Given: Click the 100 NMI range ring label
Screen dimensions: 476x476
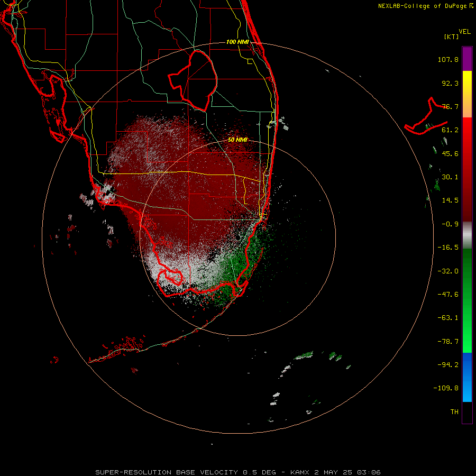Looking at the screenshot, I should point(237,42).
